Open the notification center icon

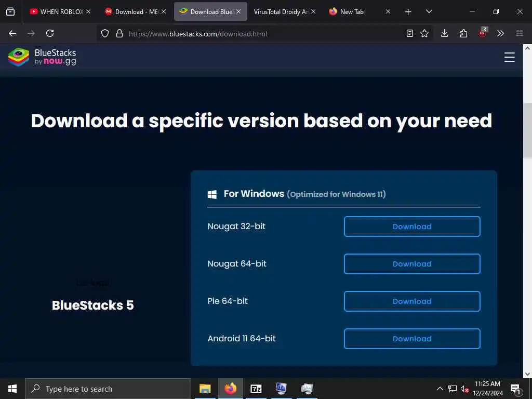click(x=515, y=389)
